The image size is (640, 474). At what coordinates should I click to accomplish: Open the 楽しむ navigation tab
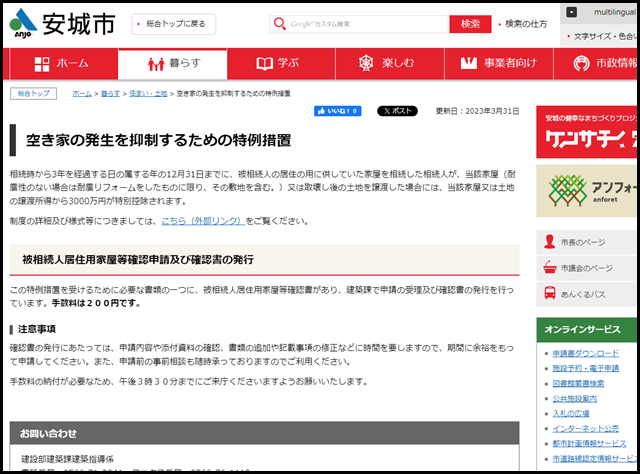pos(390,64)
